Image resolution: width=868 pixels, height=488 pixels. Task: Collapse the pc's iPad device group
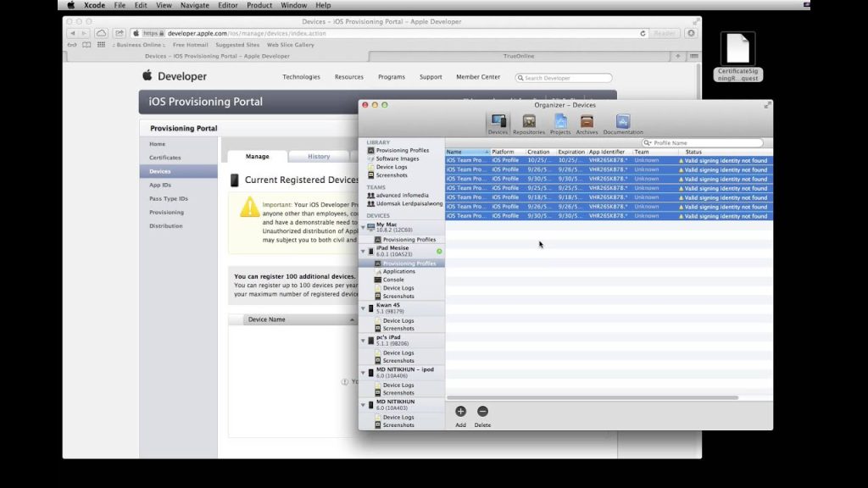(x=363, y=341)
